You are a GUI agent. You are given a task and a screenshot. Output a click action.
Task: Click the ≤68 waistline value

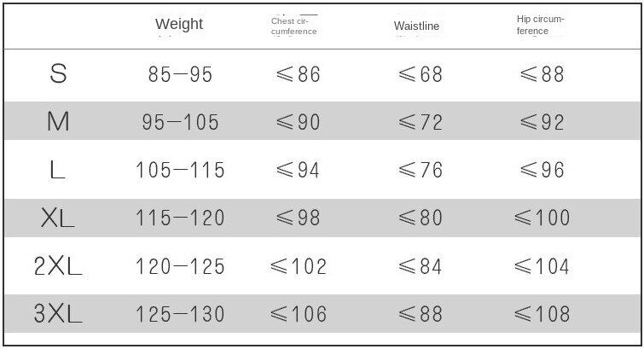pos(421,74)
